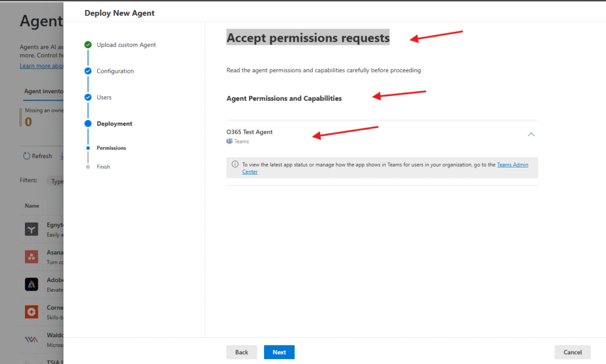This screenshot has height=364, width=606.
Task: Click the Egnyte app icon in the list
Action: pyautogui.click(x=31, y=229)
